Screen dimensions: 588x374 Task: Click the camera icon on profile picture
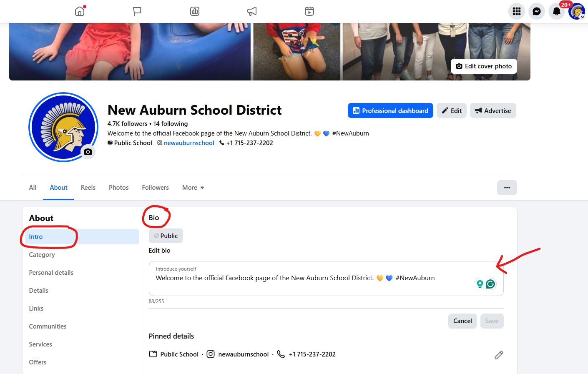click(x=88, y=152)
